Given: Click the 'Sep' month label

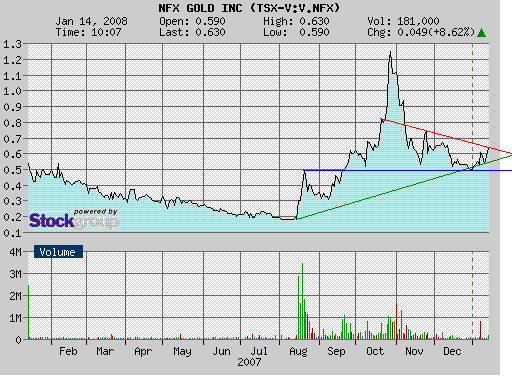Looking at the screenshot, I should click(x=336, y=351).
